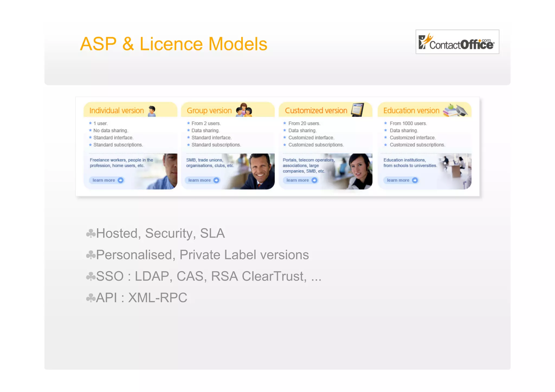Click the single user icon beside Individual version
The height and width of the screenshot is (392, 555).
click(152, 111)
